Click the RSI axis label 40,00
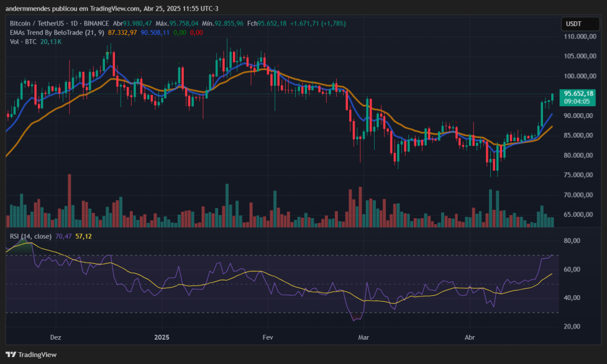 point(572,298)
